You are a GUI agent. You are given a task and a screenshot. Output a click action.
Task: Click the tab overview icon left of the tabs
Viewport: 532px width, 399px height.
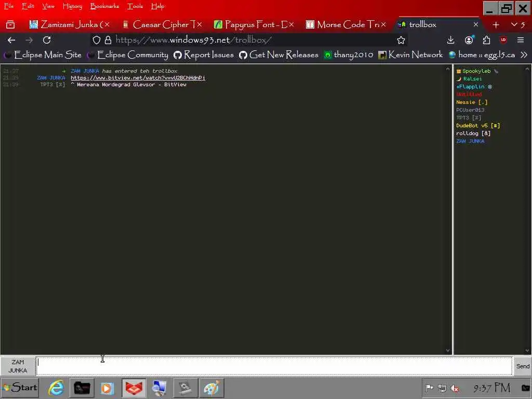point(10,24)
